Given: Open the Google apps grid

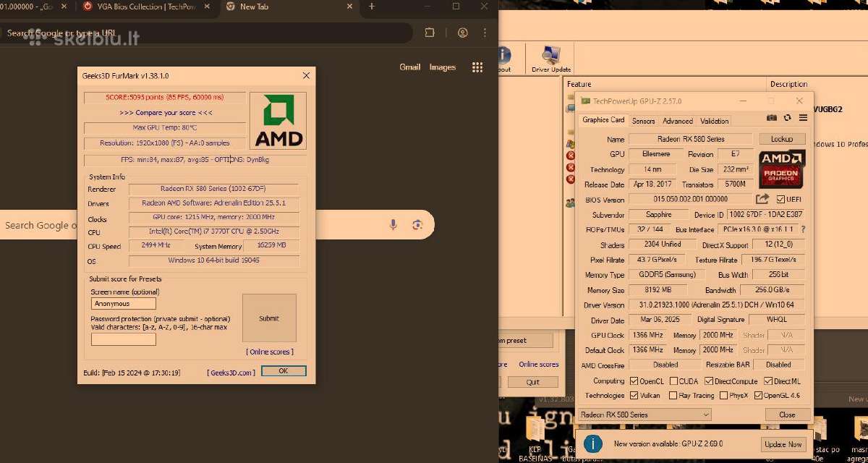Looking at the screenshot, I should tap(477, 67).
